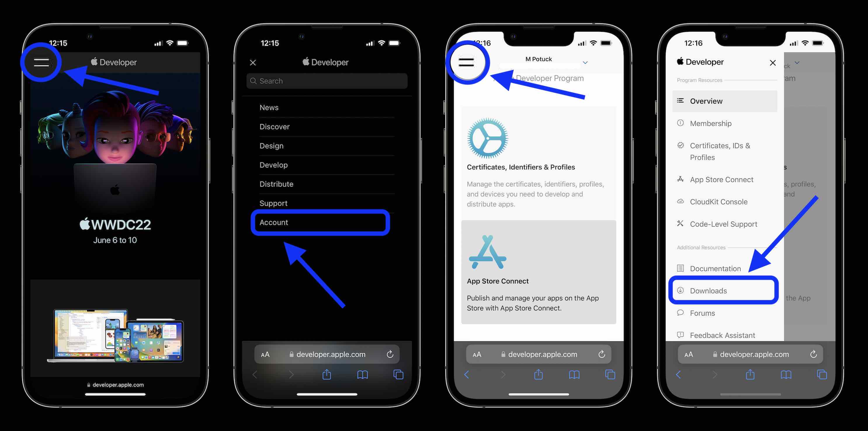This screenshot has height=431, width=868.
Task: Click the App Store Connect sidebar link
Action: (721, 179)
